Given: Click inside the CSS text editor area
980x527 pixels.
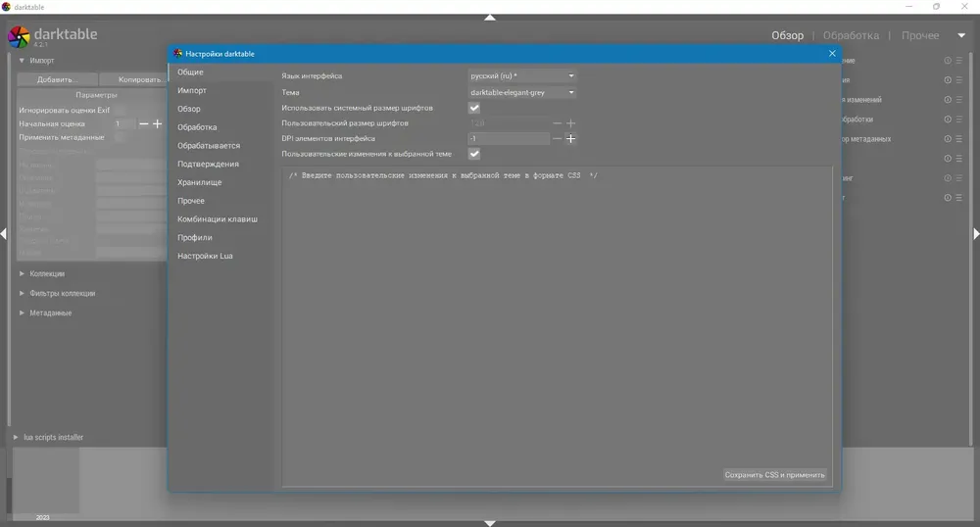Looking at the screenshot, I should coord(557,324).
